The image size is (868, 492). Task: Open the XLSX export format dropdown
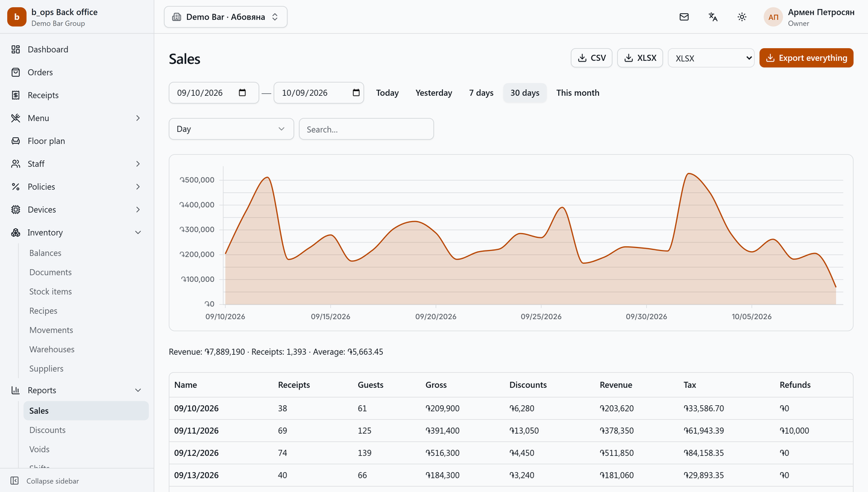[711, 58]
